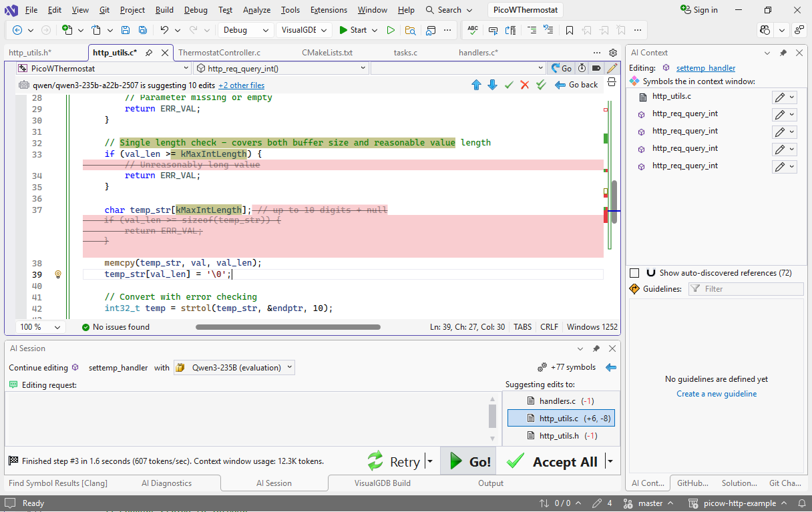The height and width of the screenshot is (512, 812).
Task: Enable Show auto-discovered references checkbox
Action: point(635,273)
